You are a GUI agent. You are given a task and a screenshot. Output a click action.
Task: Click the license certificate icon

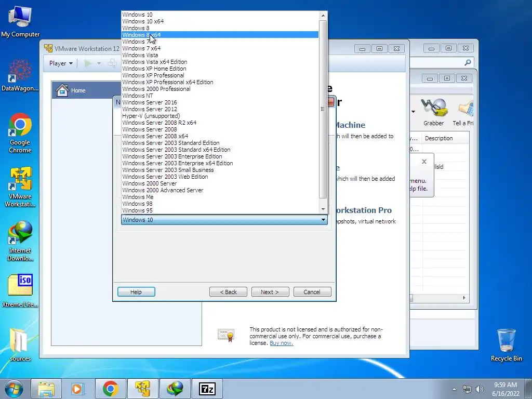(x=226, y=335)
